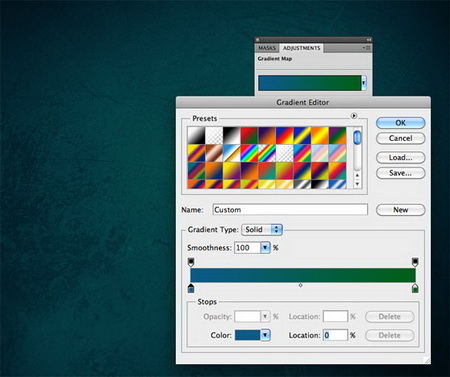Click the presets scrollbar thumb
Viewport: 450px width, 377px height.
(357, 137)
